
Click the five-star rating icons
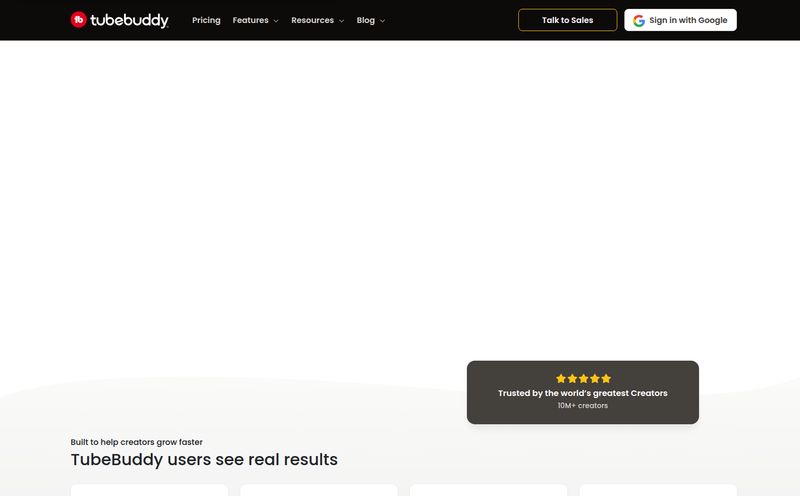[583, 379]
